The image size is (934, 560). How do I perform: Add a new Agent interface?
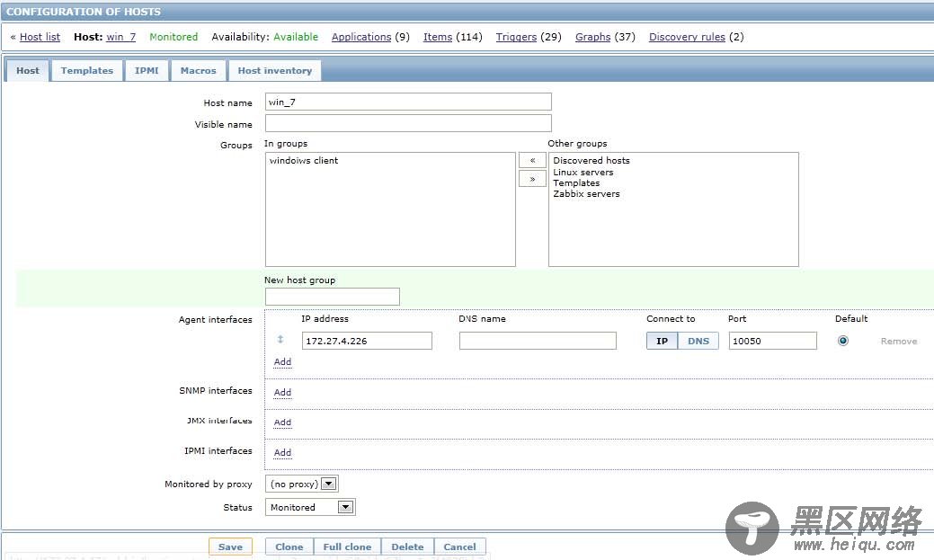(282, 361)
